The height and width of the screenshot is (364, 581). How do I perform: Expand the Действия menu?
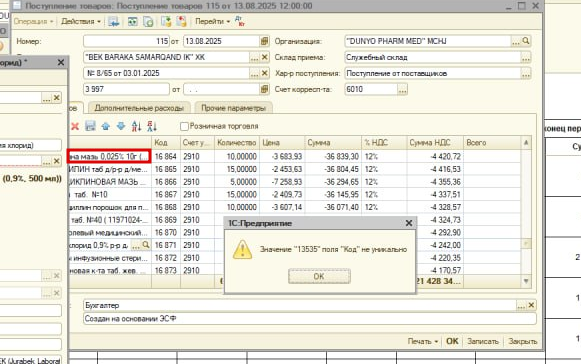coord(81,21)
